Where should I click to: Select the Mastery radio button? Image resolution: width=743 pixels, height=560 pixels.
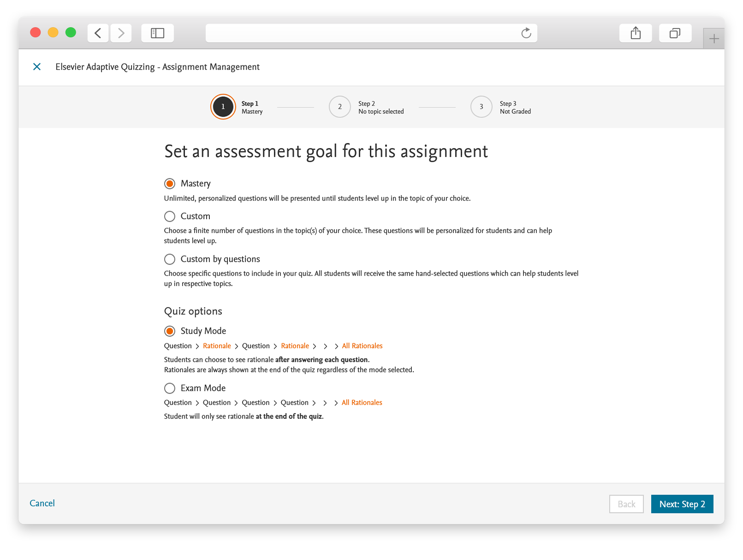170,184
